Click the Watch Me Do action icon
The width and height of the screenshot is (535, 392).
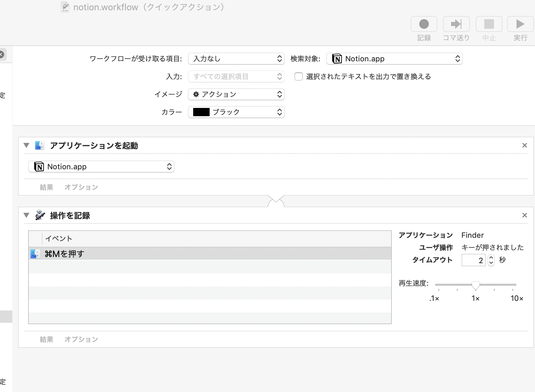coord(40,216)
